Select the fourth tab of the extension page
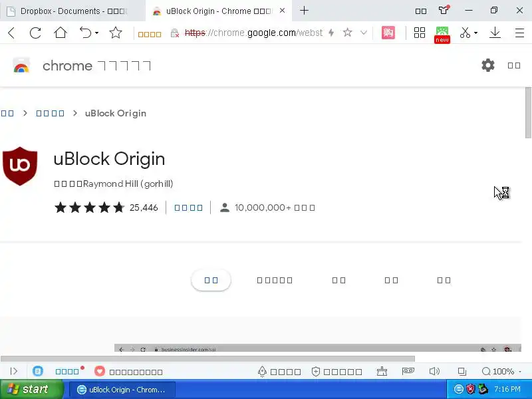Viewport: 532px width, 399px height. tap(391, 280)
